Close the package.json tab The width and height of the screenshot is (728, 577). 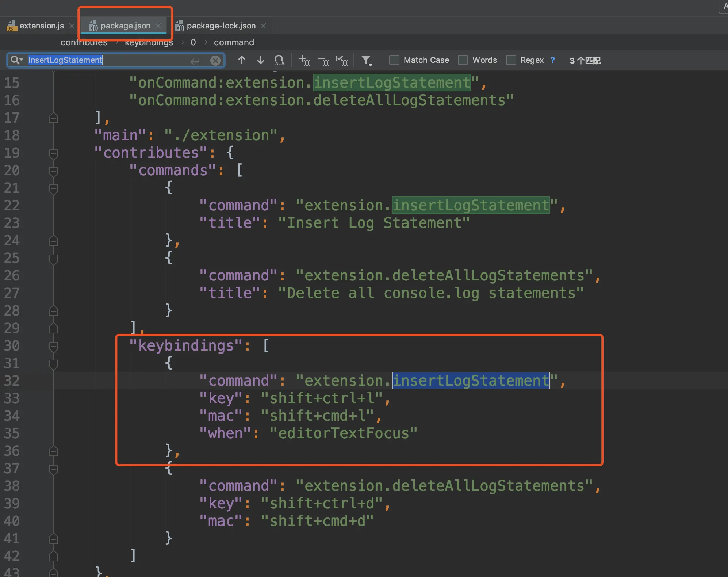click(158, 26)
